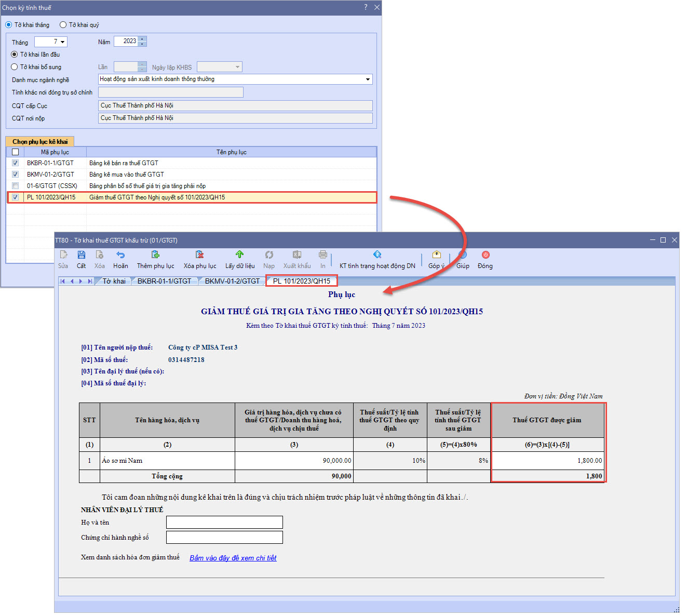Screen dimensions: 687x616
Task: Click the Hoãn (undo) toolbar icon
Action: pyautogui.click(x=120, y=255)
